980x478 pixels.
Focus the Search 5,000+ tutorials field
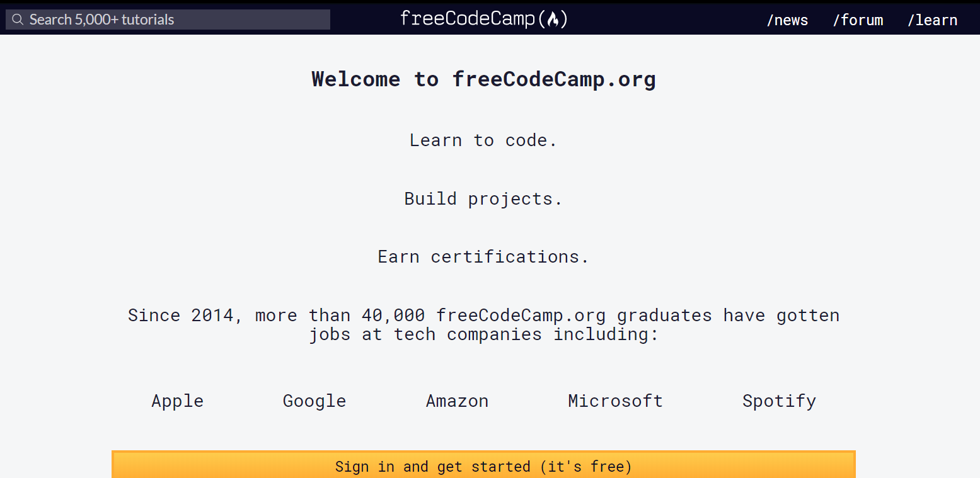click(x=168, y=20)
